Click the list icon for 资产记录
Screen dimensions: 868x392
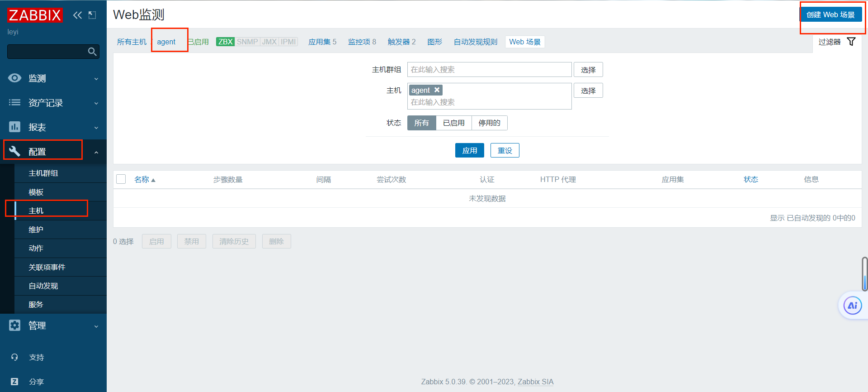tap(14, 102)
